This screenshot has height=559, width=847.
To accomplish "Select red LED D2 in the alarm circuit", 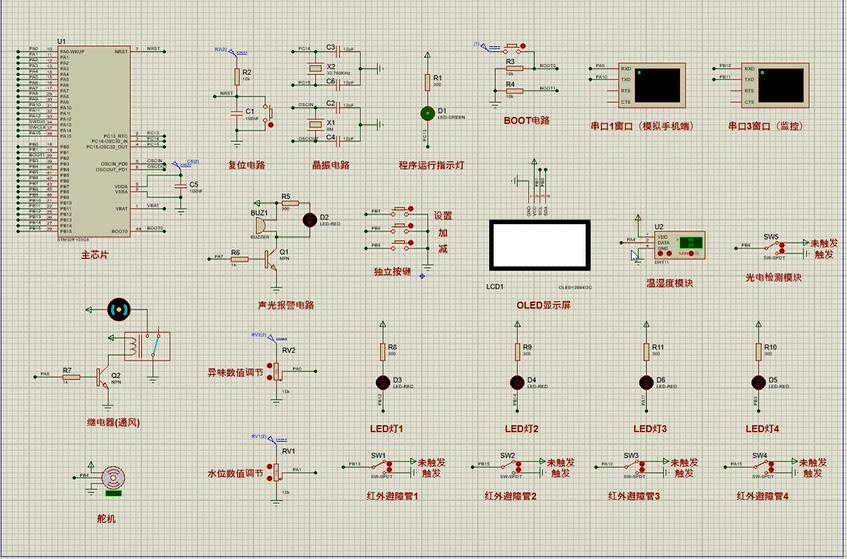I will point(310,220).
